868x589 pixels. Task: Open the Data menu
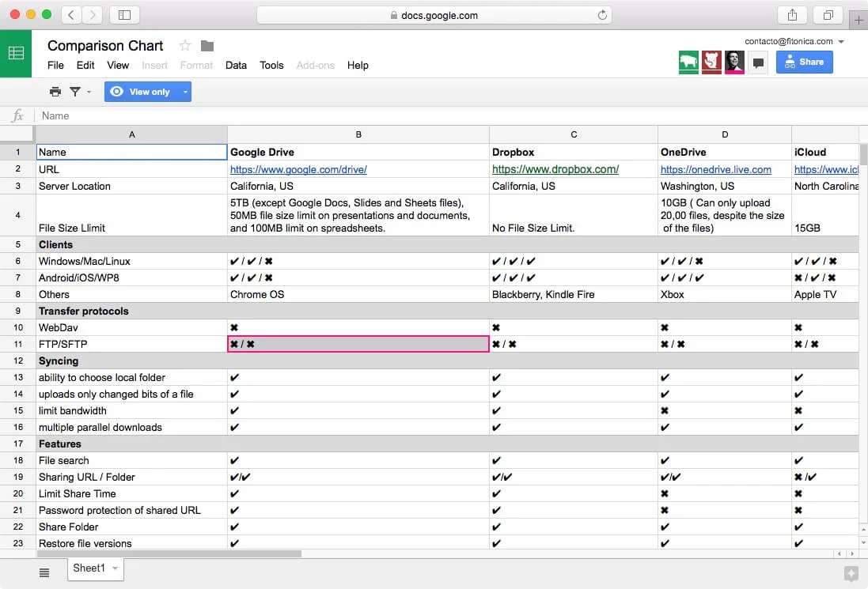pos(236,65)
